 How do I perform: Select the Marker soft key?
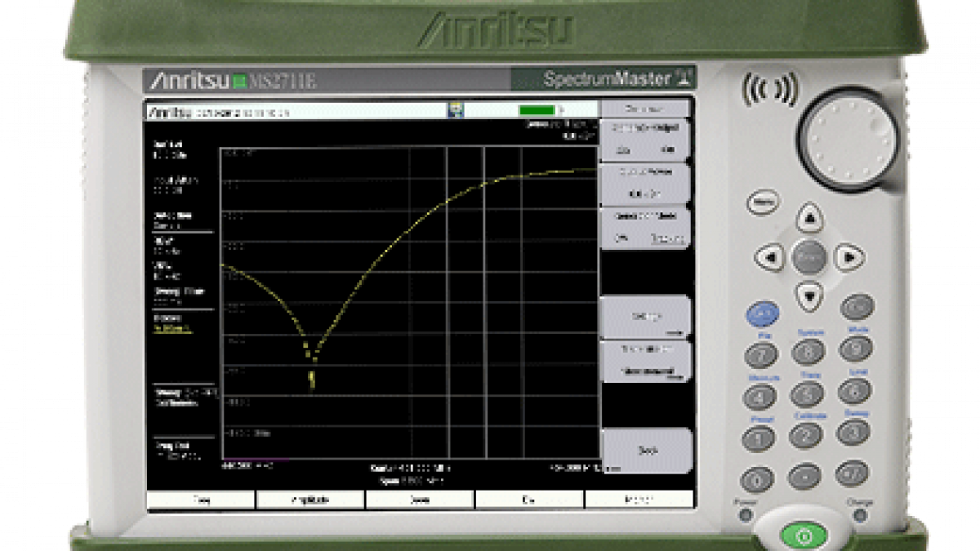[x=639, y=500]
